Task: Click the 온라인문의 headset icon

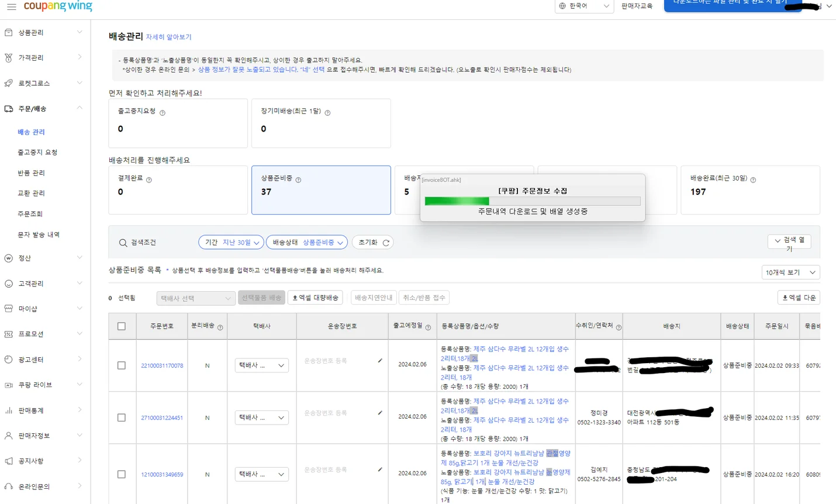Action: coord(9,486)
